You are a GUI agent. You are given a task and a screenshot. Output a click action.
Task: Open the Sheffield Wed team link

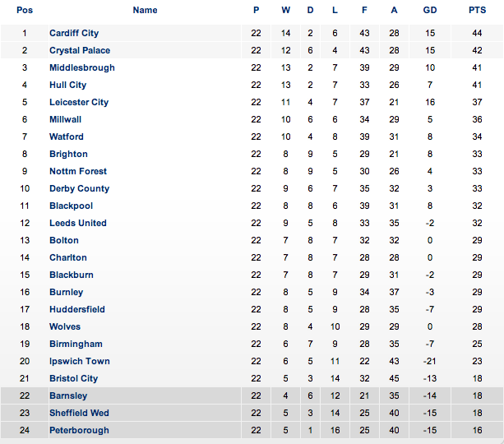tap(79, 413)
